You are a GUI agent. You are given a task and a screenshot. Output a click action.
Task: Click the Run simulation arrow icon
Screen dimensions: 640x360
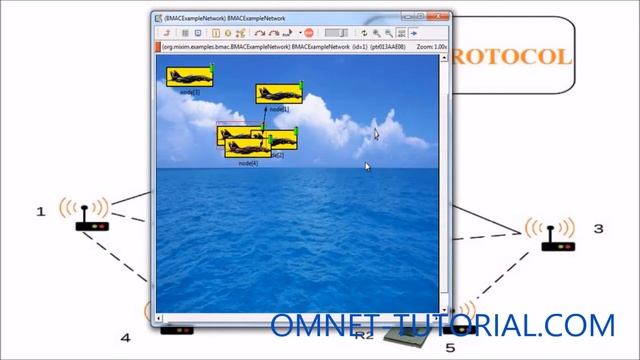pos(260,33)
